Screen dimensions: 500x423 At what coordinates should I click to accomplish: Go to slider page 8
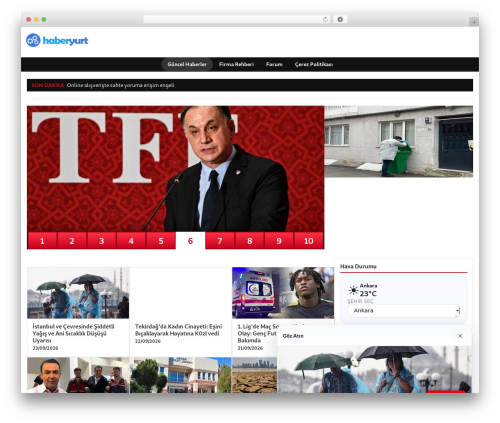click(249, 241)
